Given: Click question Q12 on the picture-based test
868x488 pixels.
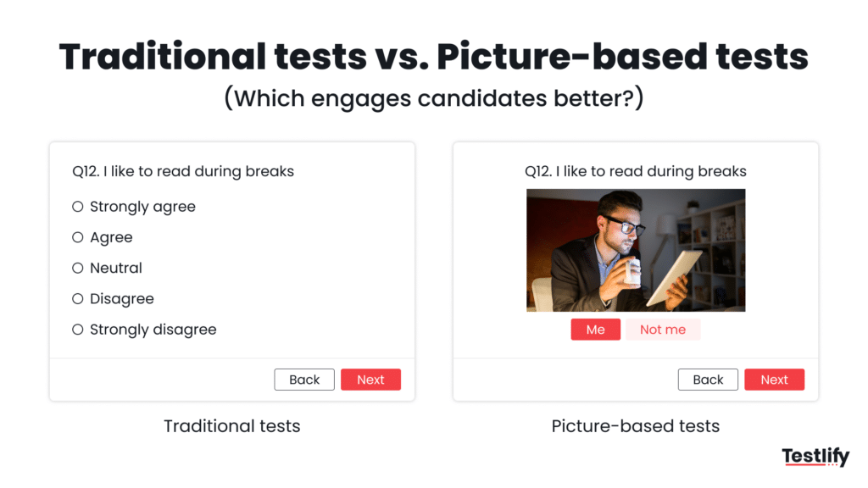Looking at the screenshot, I should (636, 171).
